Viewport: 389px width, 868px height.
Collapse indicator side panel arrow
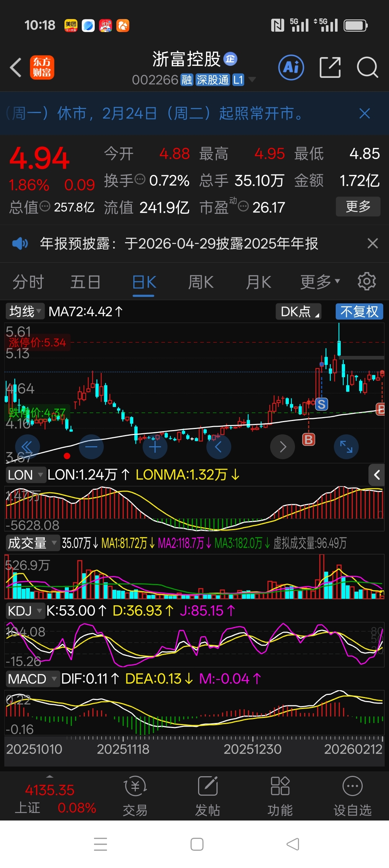pyautogui.click(x=376, y=475)
